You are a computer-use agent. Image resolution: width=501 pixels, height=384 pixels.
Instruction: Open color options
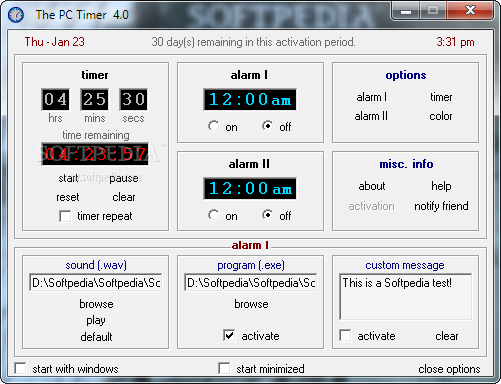tap(441, 116)
